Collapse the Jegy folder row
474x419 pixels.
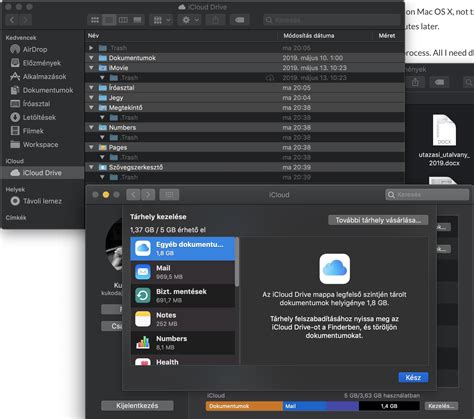tap(91, 98)
